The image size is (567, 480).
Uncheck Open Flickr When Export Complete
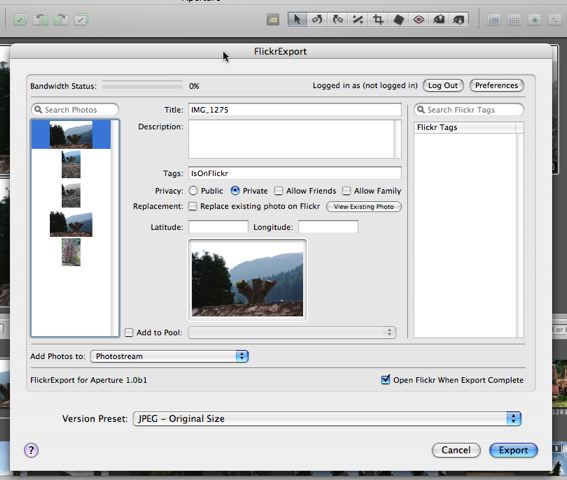(385, 380)
